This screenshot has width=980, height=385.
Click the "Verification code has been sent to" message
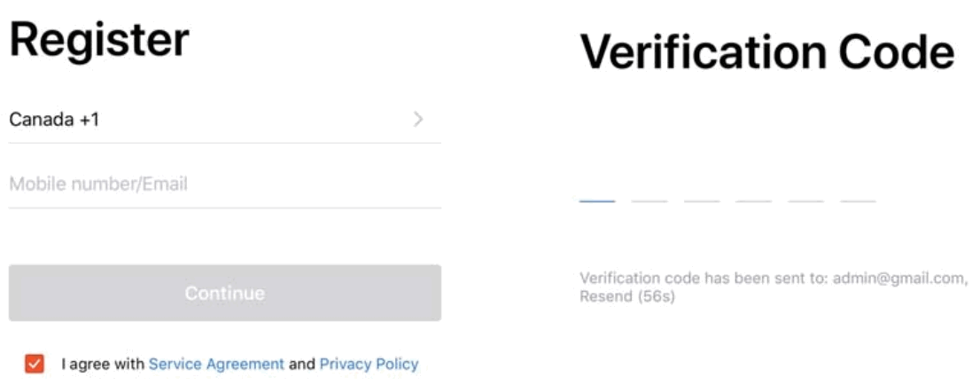pos(702,279)
